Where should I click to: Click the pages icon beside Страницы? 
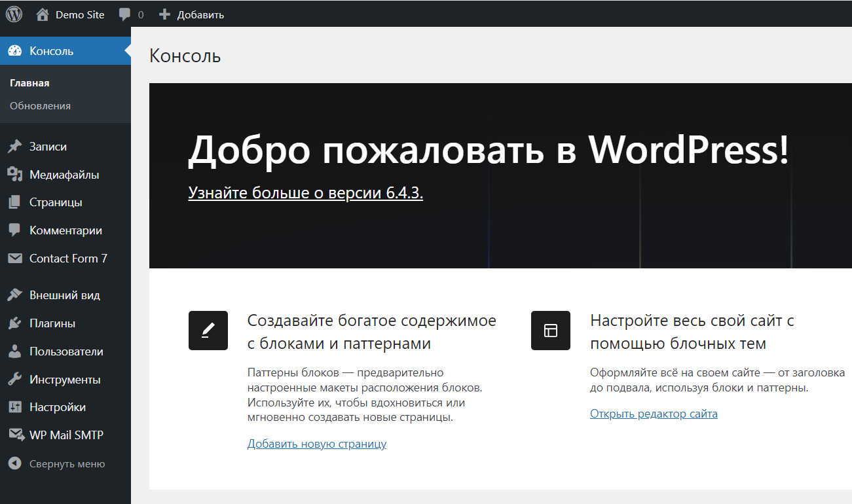pyautogui.click(x=14, y=202)
